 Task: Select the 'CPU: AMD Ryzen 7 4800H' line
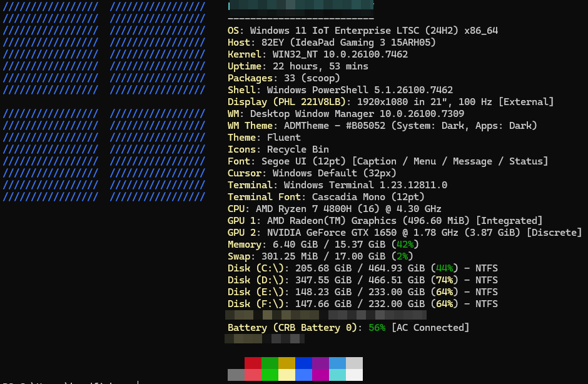click(335, 209)
